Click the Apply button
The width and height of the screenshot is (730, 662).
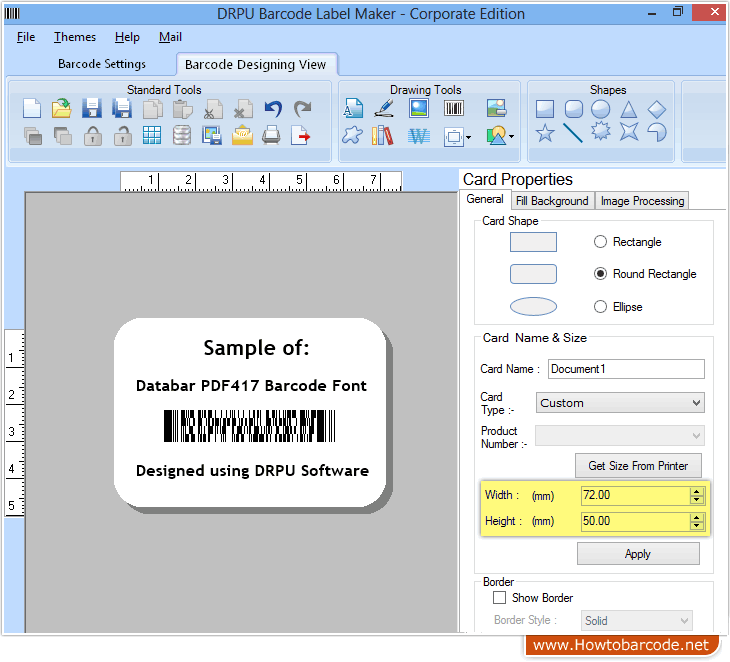coord(638,554)
